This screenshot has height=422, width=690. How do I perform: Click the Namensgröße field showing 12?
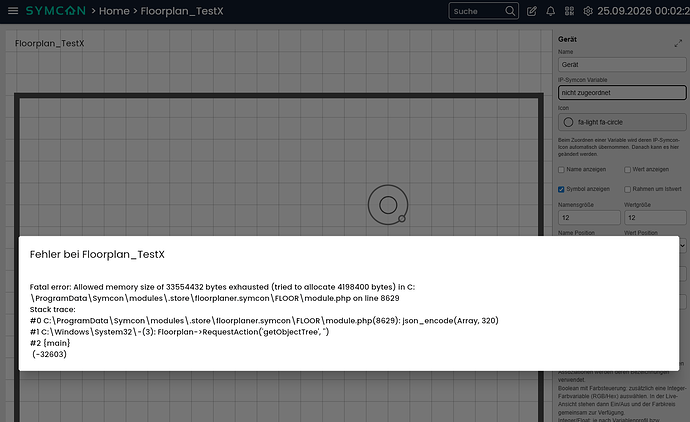pos(589,218)
